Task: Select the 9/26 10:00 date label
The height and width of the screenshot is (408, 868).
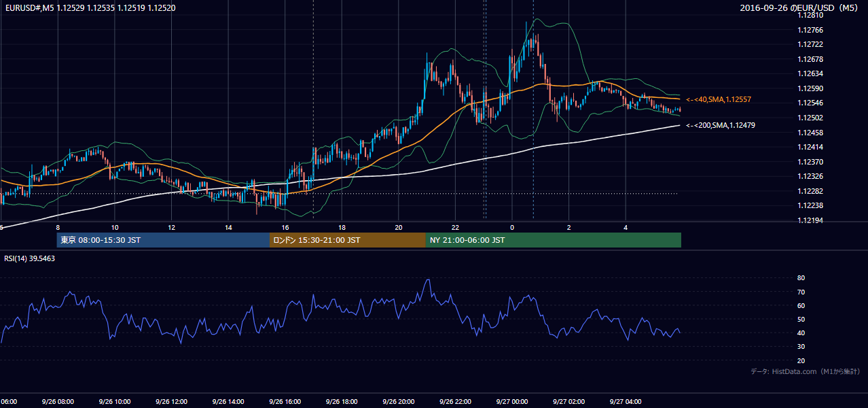Action: coord(114,402)
